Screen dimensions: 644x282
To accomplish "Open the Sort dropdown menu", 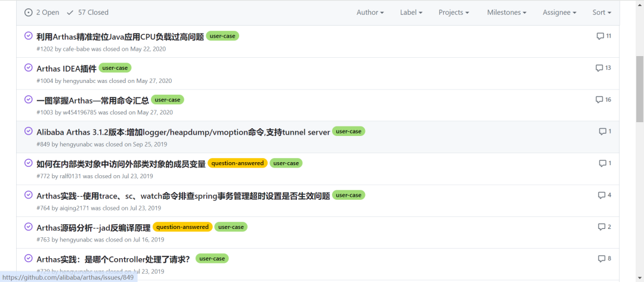I will pyautogui.click(x=602, y=12).
